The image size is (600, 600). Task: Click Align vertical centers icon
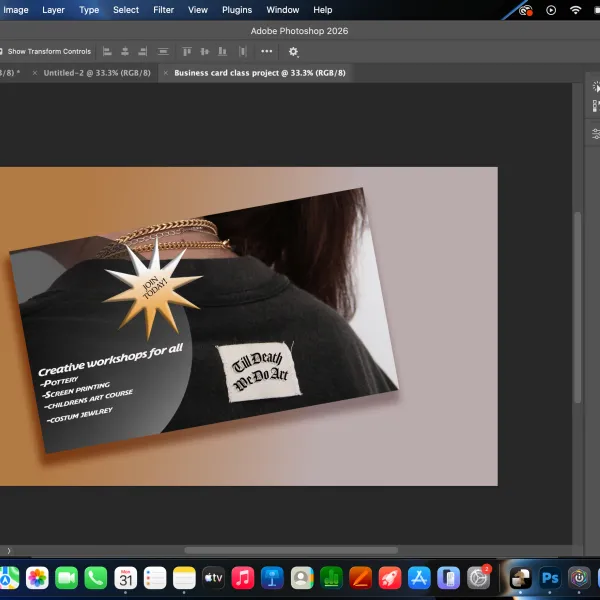click(x=205, y=51)
